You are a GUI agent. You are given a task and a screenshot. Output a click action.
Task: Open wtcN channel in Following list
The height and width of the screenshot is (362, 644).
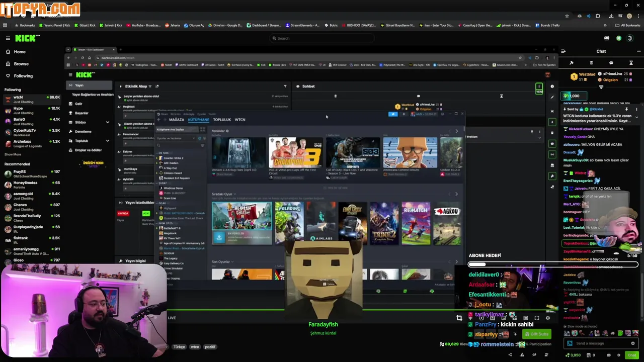point(31,100)
